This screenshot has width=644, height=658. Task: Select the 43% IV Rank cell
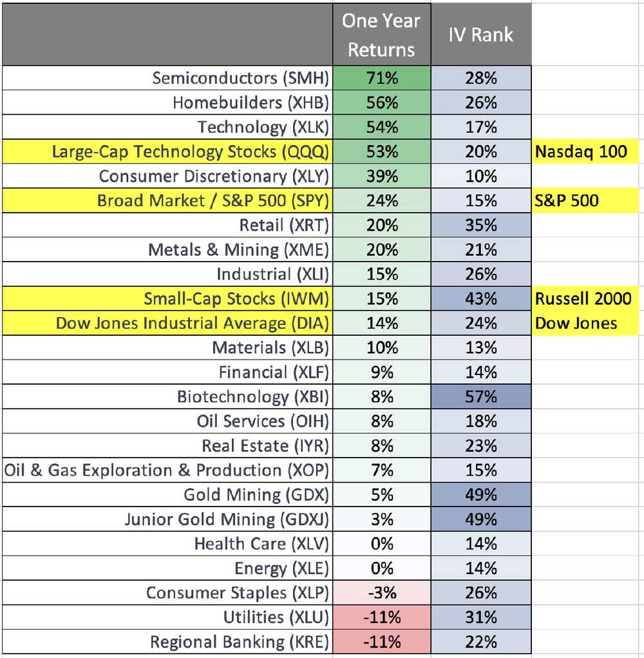tap(481, 298)
